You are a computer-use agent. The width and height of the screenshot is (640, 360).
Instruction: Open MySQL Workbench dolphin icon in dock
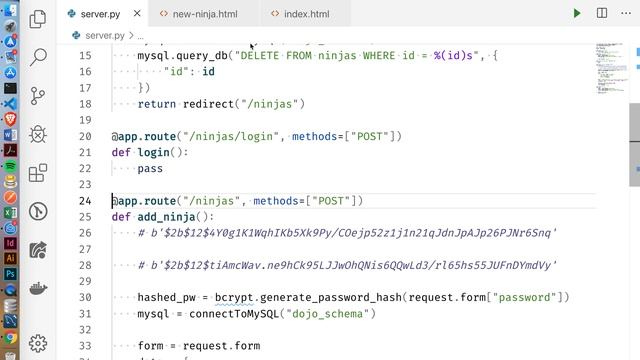(x=10, y=321)
